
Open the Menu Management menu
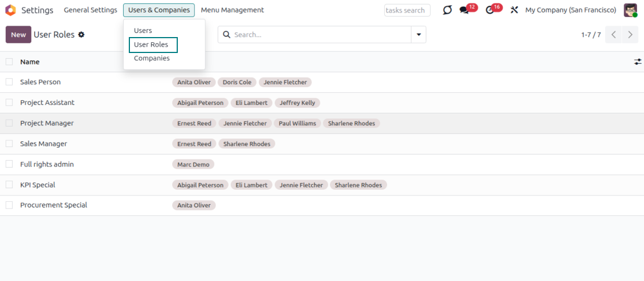click(x=232, y=10)
